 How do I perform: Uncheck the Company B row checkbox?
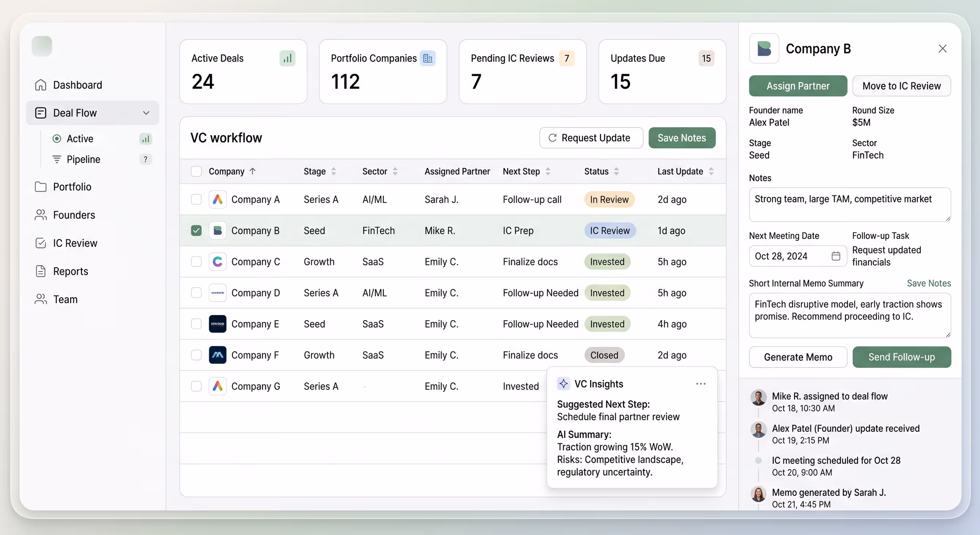pyautogui.click(x=196, y=231)
